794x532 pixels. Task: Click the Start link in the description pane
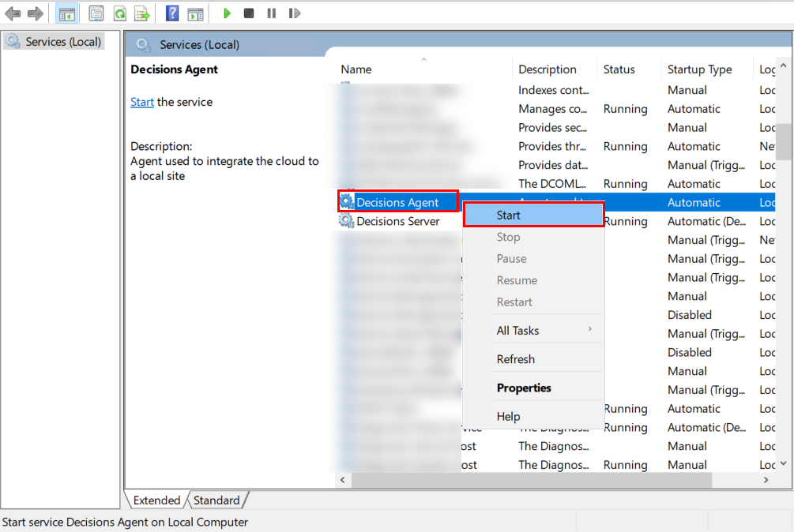[141, 102]
